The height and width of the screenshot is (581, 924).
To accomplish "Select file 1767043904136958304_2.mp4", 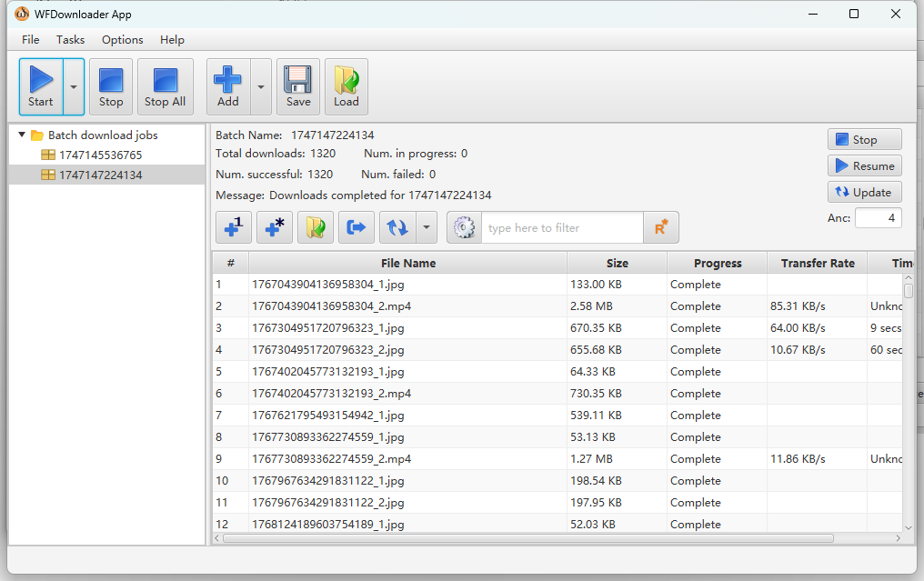I will click(332, 306).
